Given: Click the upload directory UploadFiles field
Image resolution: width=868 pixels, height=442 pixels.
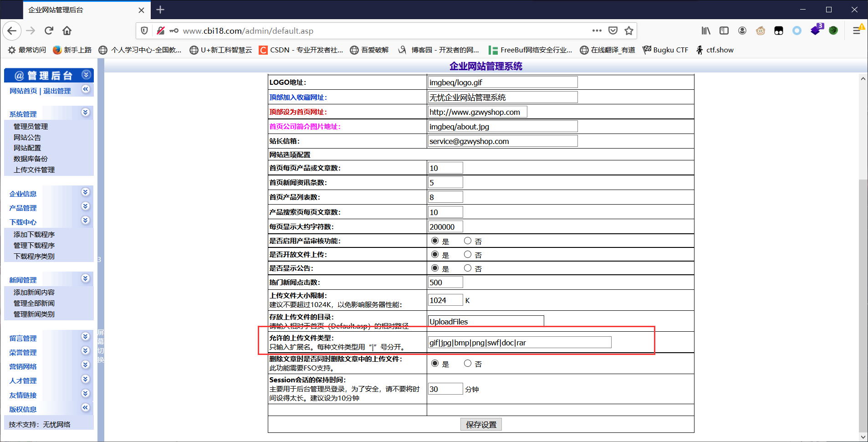Looking at the screenshot, I should point(486,321).
